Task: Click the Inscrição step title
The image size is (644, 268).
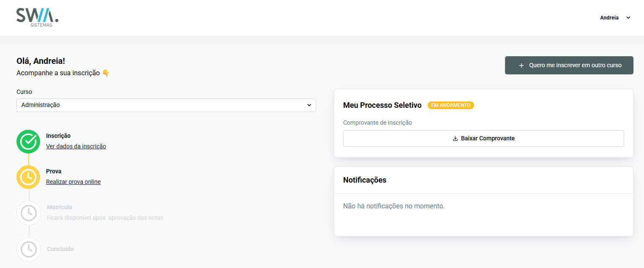Action: (58, 136)
